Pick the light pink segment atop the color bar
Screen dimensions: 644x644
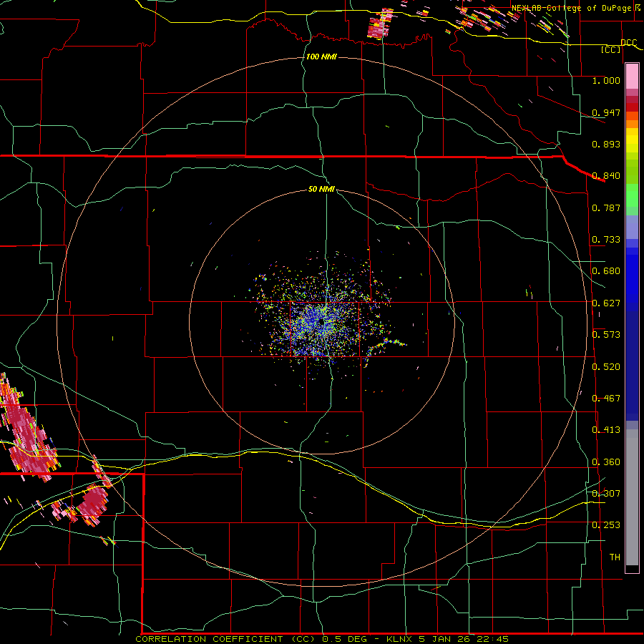coord(632,76)
